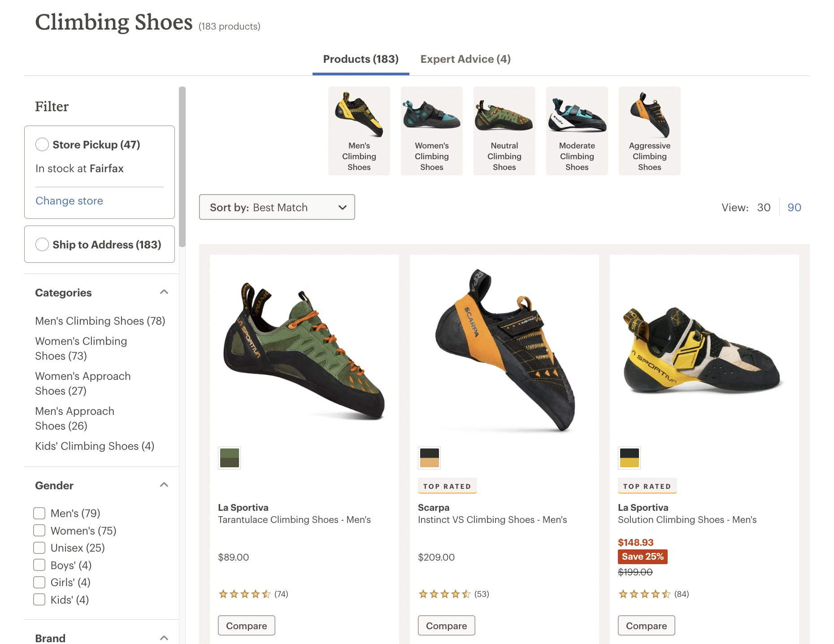Screen dimensions: 834x644
Task: Select the Store Pickup radio button
Action: (42, 144)
